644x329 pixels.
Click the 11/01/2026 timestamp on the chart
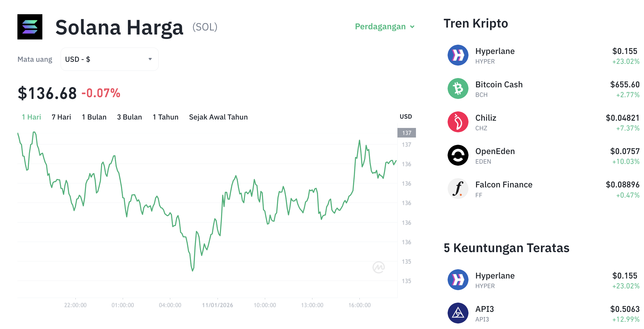217,305
